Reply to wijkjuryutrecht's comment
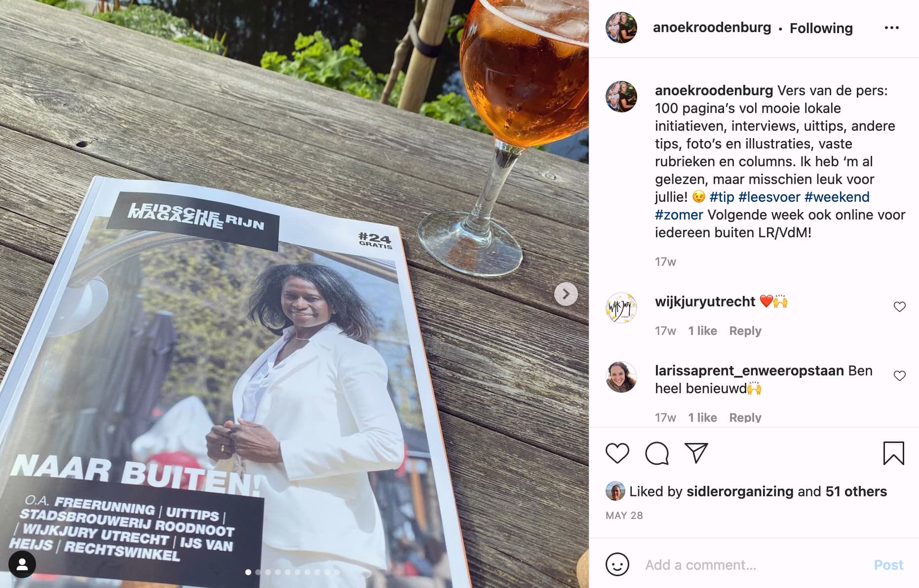Image resolution: width=919 pixels, height=588 pixels. click(745, 331)
